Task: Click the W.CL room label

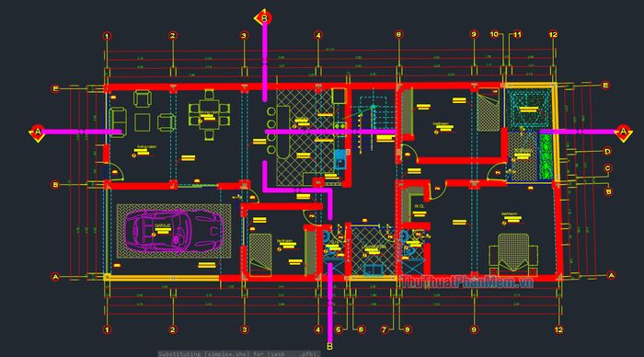Action: click(419, 206)
